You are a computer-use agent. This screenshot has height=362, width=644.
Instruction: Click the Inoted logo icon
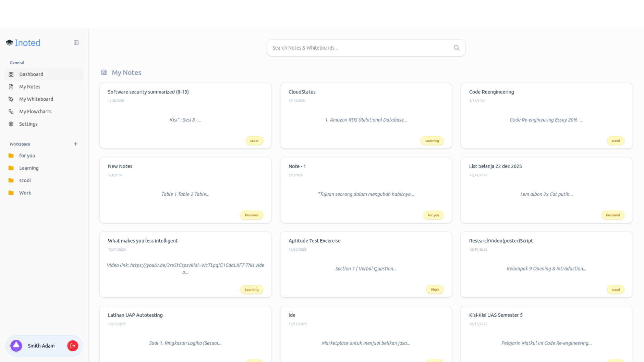point(9,42)
